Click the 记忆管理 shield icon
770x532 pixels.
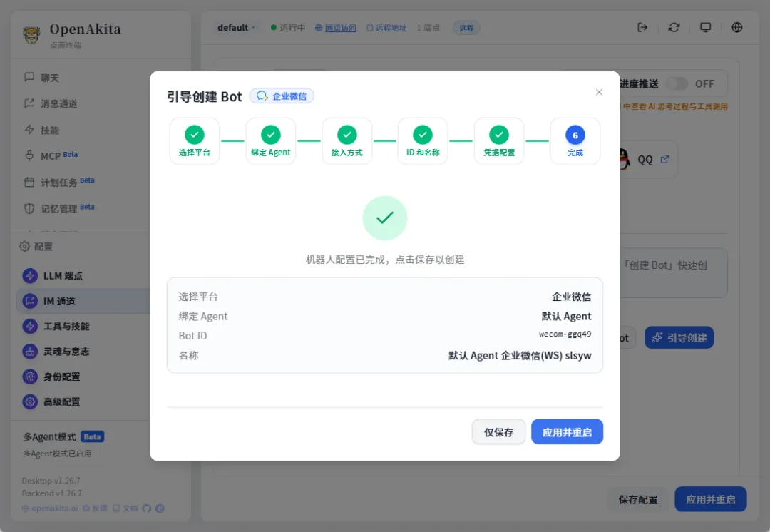pos(29,208)
